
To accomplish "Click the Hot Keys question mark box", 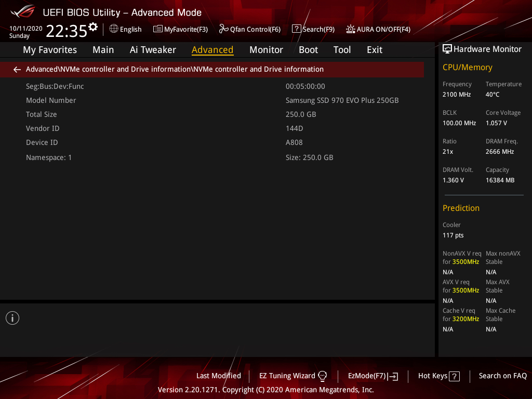I will (454, 376).
